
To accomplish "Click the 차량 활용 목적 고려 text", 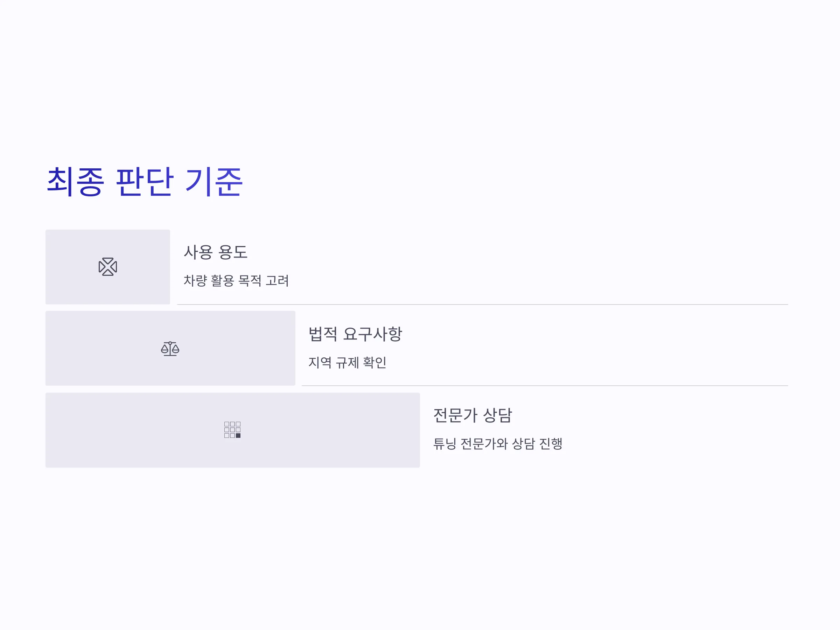I will 236,281.
